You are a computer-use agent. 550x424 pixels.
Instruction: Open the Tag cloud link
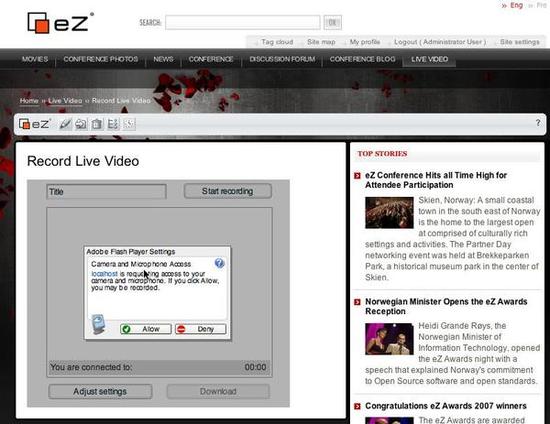pos(277,42)
